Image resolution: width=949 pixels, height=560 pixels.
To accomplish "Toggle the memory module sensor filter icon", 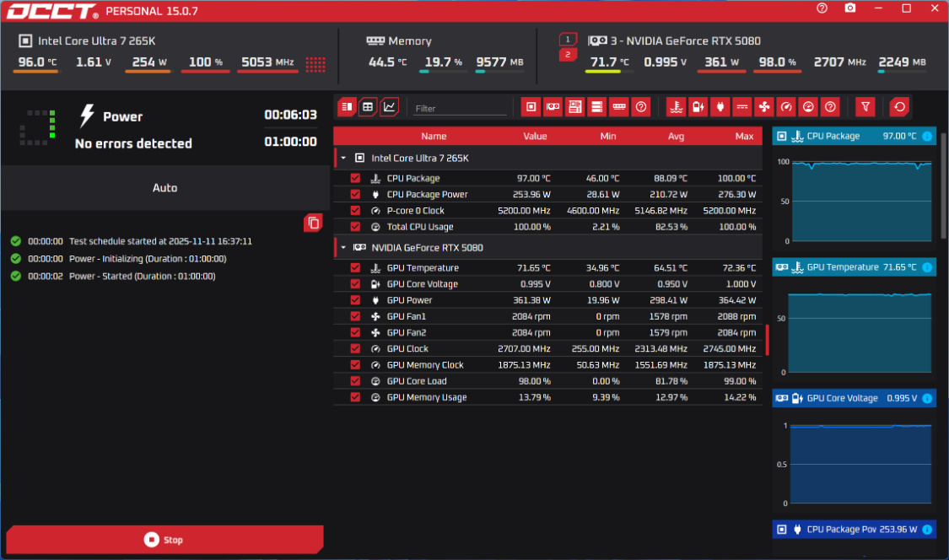I will coord(618,107).
